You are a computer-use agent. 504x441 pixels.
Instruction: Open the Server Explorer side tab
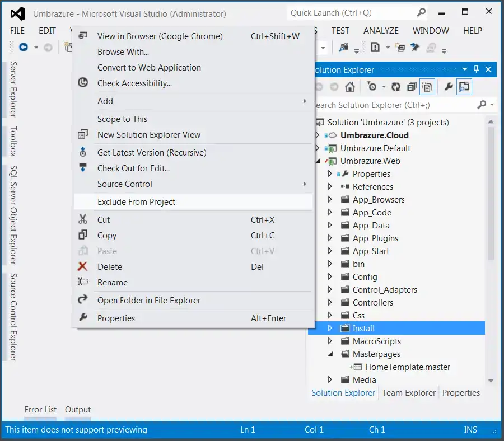pyautogui.click(x=13, y=90)
